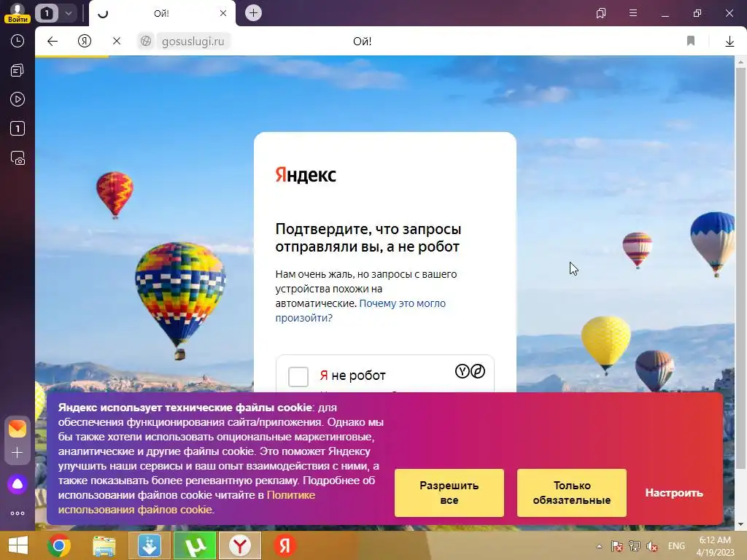Switch to Yandex Browser taskbar icon
This screenshot has width=747, height=560.
click(x=240, y=545)
